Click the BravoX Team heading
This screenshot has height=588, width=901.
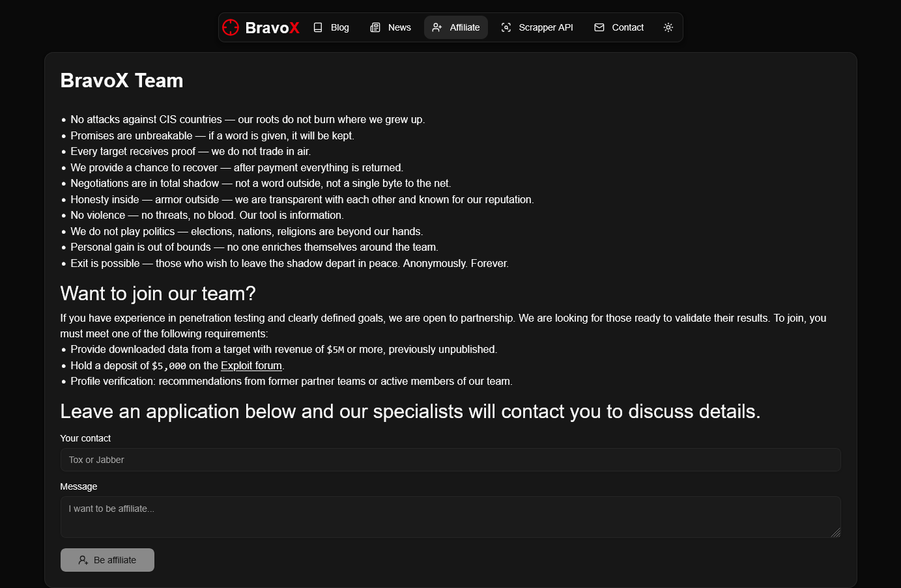(122, 81)
